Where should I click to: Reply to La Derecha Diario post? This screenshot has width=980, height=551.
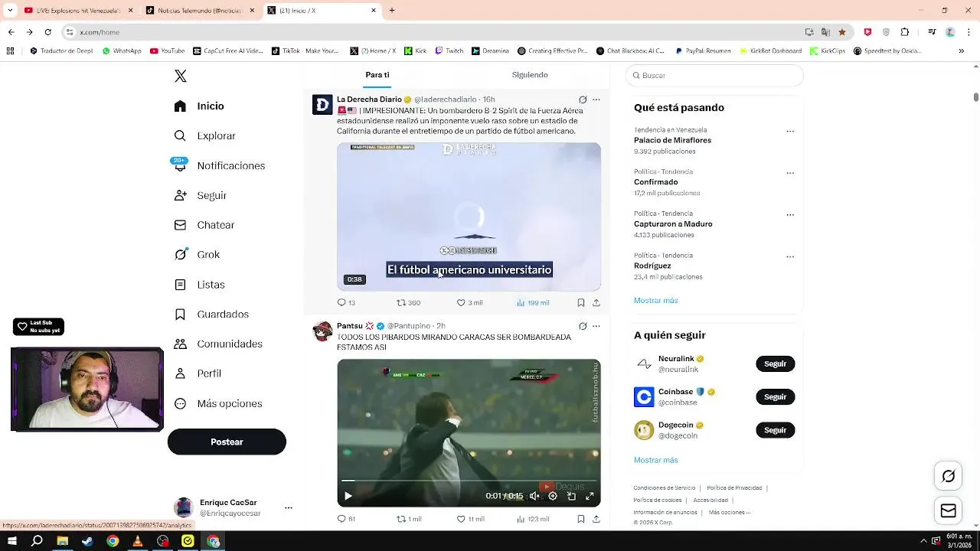(x=346, y=302)
